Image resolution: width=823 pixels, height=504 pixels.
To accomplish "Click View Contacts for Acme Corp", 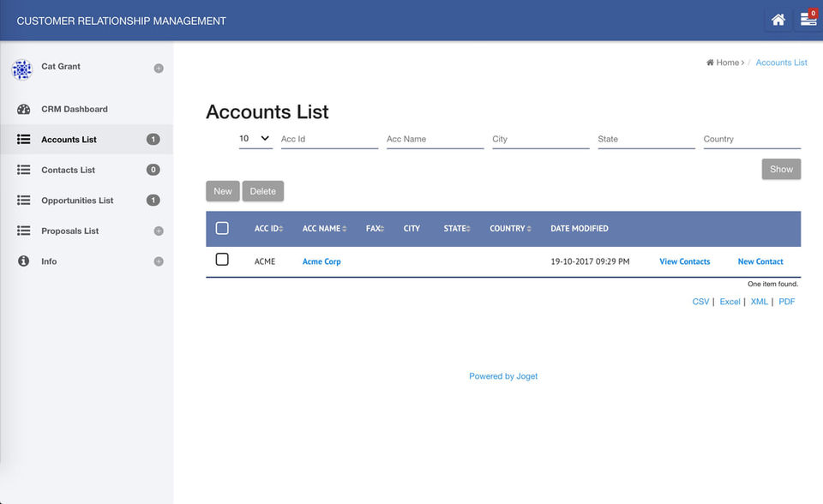I will (684, 261).
